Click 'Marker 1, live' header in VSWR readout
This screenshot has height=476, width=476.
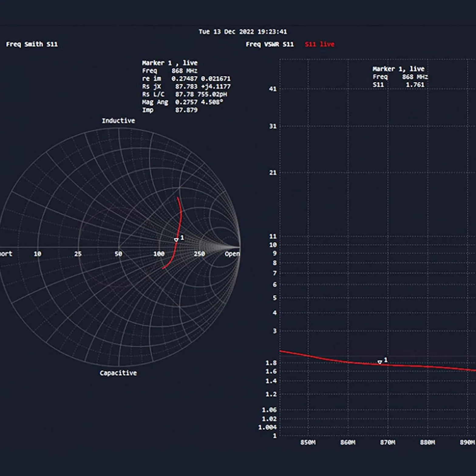coord(398,69)
